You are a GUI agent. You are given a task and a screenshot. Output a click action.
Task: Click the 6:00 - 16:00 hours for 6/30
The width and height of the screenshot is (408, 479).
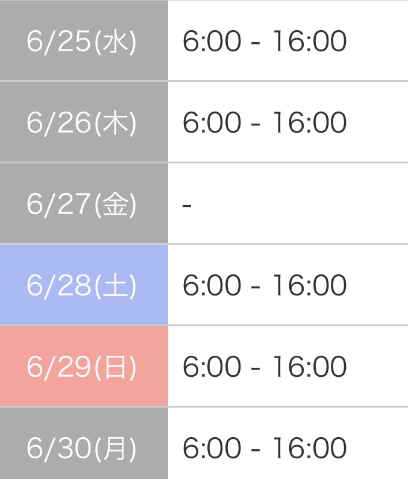tap(265, 448)
